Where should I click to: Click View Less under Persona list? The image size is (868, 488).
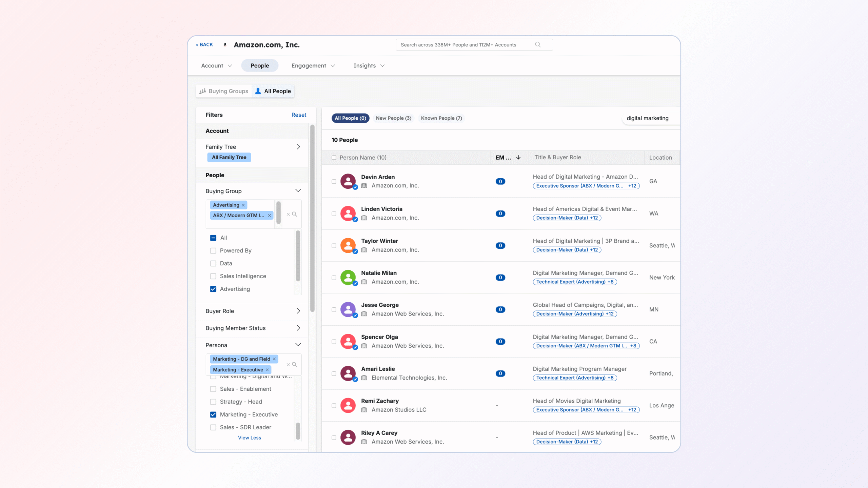coord(249,438)
